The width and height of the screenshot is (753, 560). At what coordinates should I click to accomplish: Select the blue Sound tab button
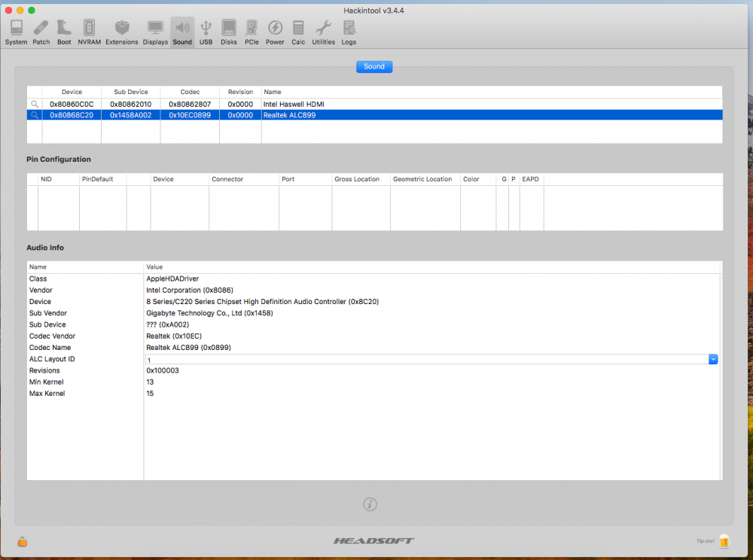pos(374,67)
